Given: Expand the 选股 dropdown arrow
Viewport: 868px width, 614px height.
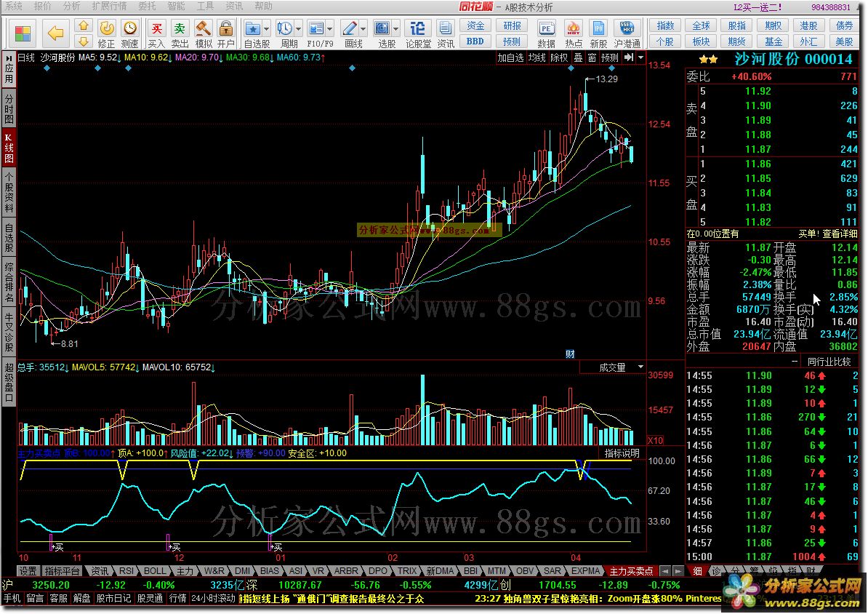Looking at the screenshot, I should 396,28.
